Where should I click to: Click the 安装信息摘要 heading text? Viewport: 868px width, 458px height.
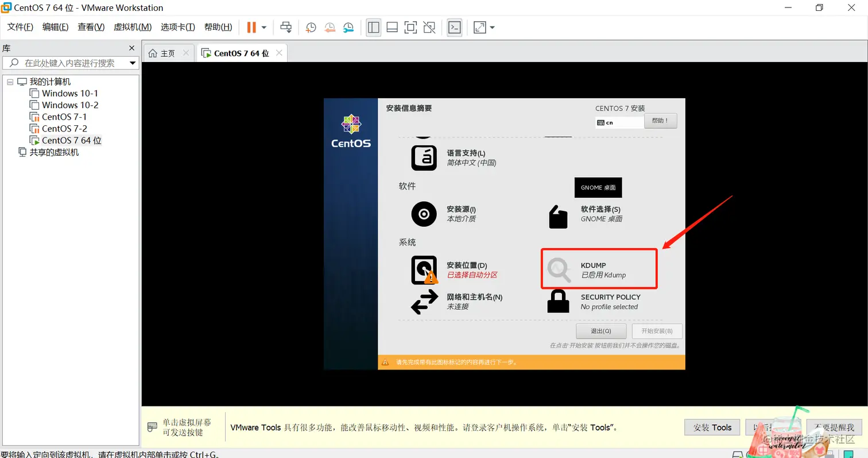pyautogui.click(x=409, y=108)
